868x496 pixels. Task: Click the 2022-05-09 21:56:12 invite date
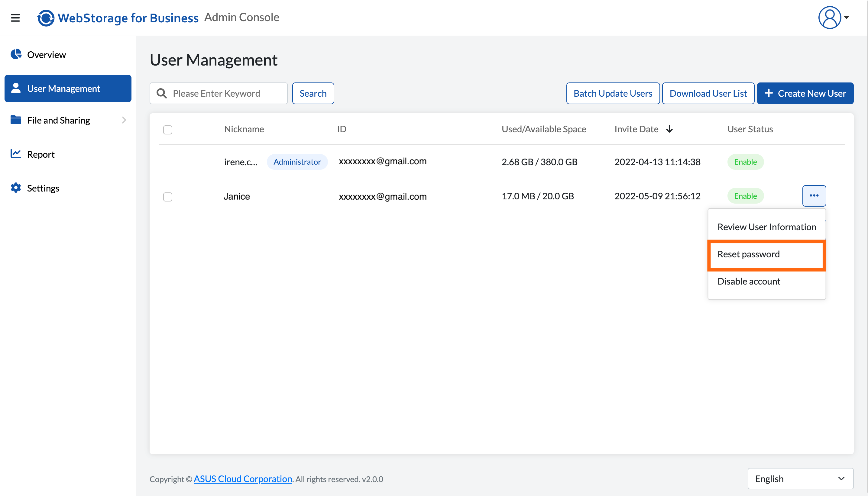(x=657, y=196)
